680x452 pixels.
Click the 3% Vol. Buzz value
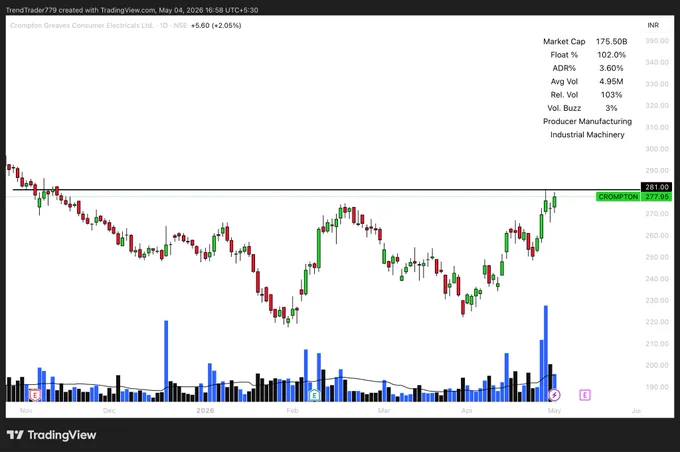pyautogui.click(x=611, y=108)
